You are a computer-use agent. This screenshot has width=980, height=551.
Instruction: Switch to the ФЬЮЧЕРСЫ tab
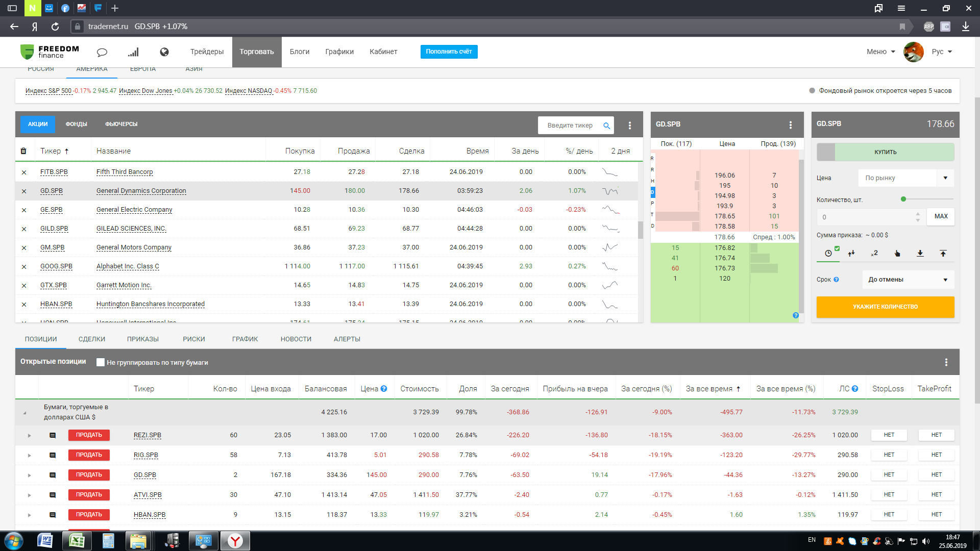[x=121, y=124]
